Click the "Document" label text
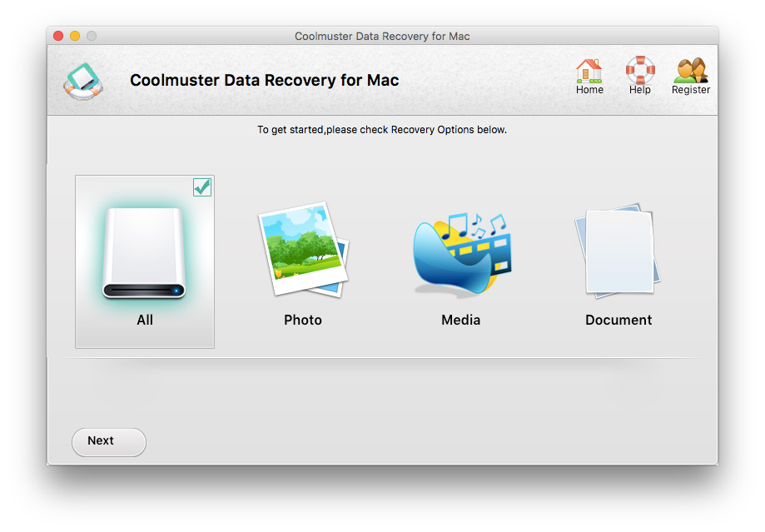 [x=618, y=320]
